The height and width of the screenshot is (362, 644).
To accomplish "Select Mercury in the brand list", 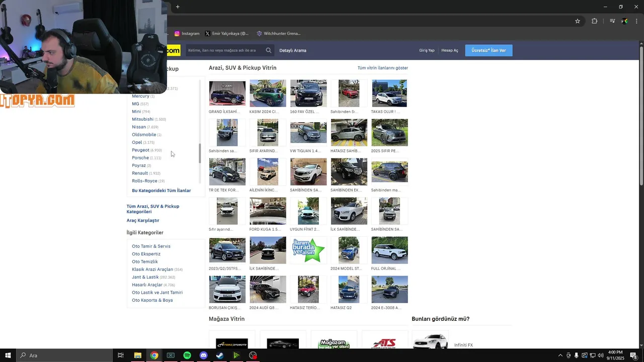I will click(x=140, y=96).
